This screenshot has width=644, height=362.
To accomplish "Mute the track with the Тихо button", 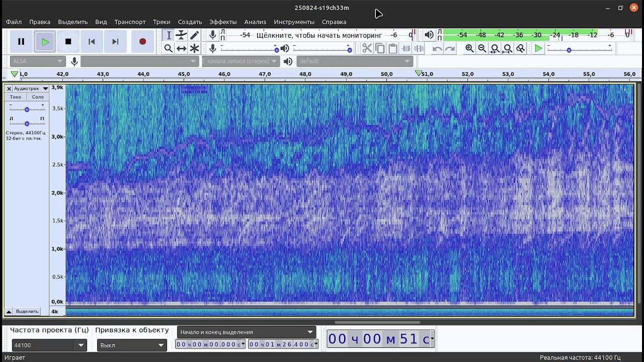I will point(16,97).
